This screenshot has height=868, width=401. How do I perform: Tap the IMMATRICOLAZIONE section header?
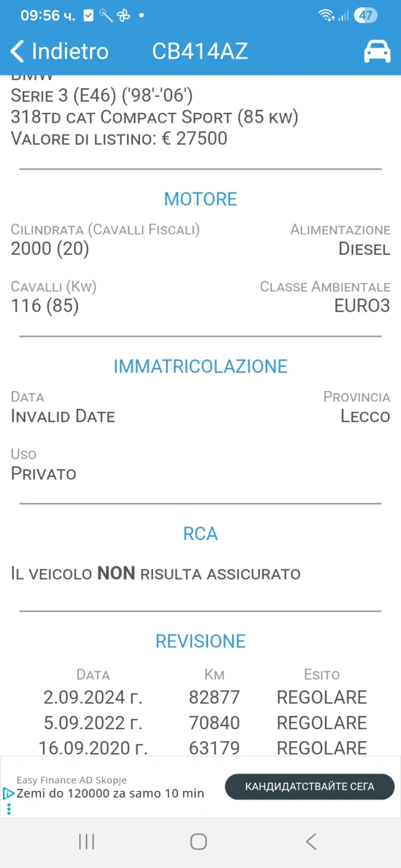click(200, 366)
